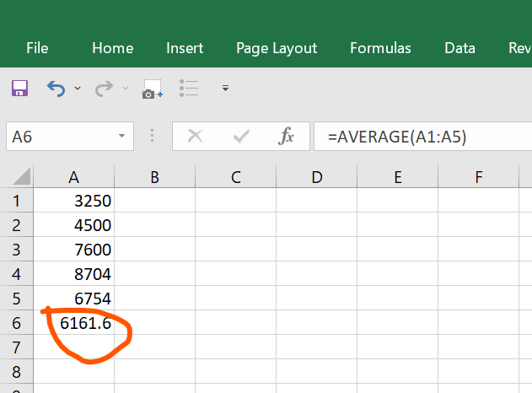Click the bullet list icon in the toolbar
Image resolution: width=532 pixels, height=393 pixels.
point(189,89)
